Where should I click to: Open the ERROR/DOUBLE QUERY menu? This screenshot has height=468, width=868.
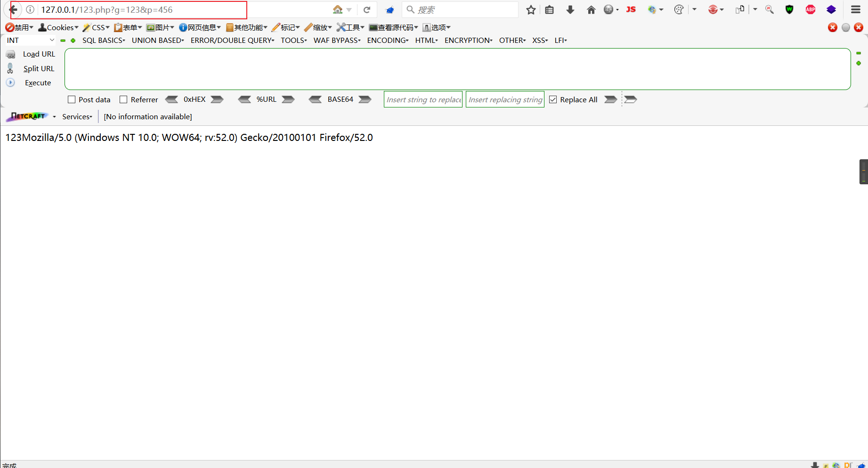232,41
